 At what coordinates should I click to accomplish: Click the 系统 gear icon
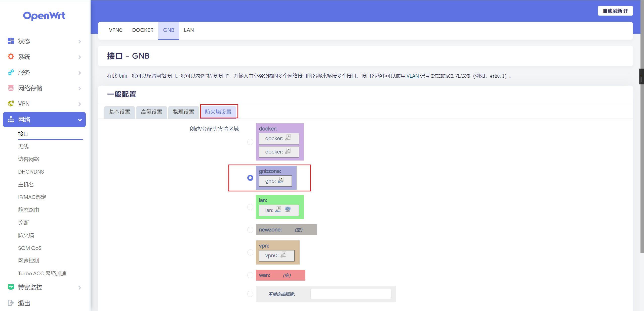[11, 57]
